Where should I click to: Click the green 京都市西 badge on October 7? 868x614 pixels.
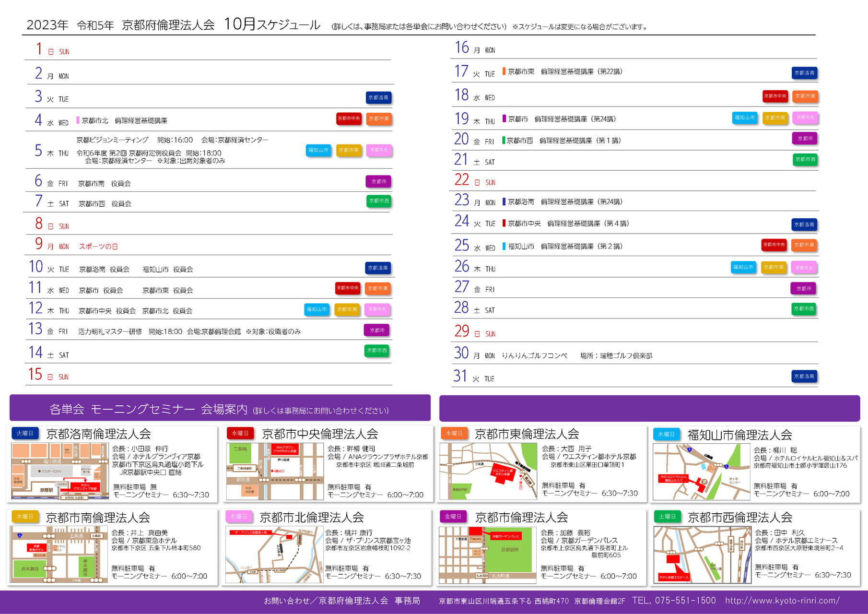pyautogui.click(x=379, y=201)
